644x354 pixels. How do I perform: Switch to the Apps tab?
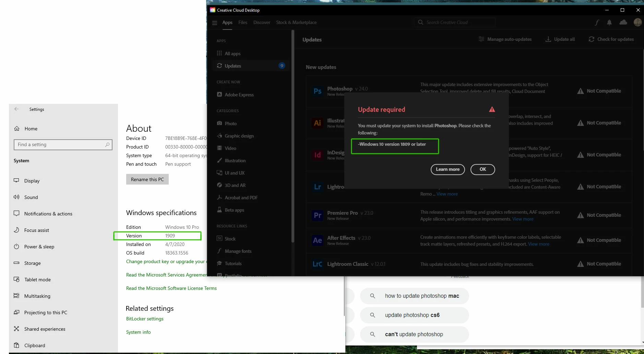227,23
